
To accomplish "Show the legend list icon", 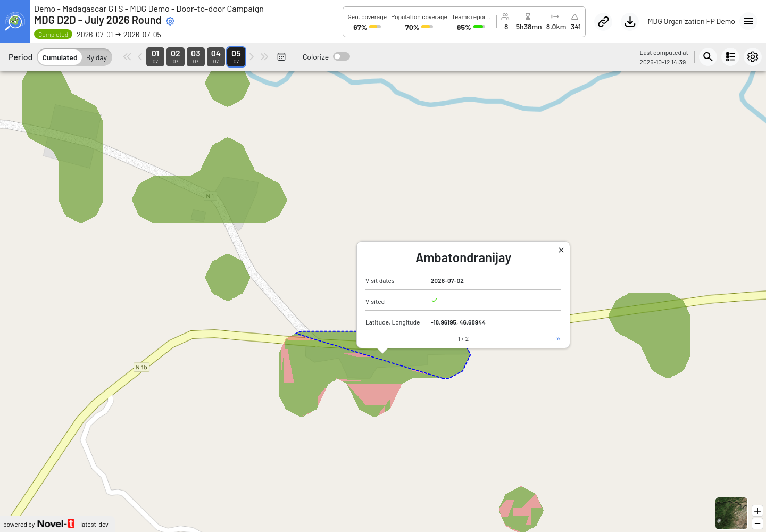I will [x=730, y=57].
